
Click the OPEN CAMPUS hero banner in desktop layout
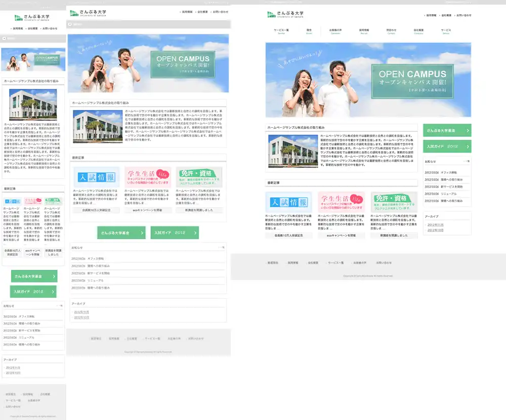[368, 80]
